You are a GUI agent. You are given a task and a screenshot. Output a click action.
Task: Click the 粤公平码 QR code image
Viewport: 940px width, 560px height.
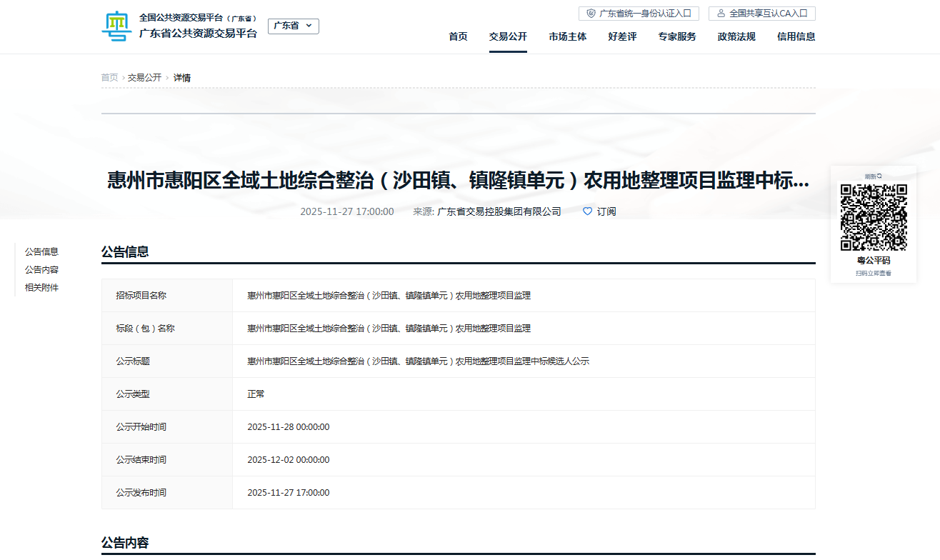(874, 217)
